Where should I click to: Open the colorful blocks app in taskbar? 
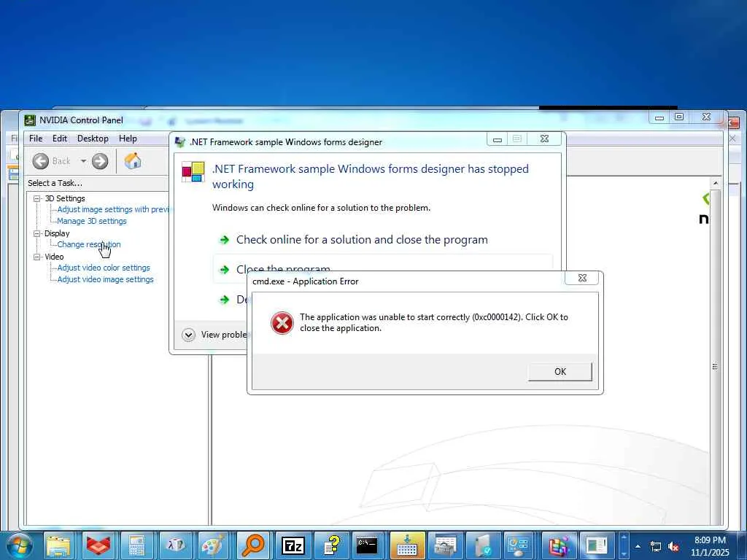pyautogui.click(x=558, y=545)
